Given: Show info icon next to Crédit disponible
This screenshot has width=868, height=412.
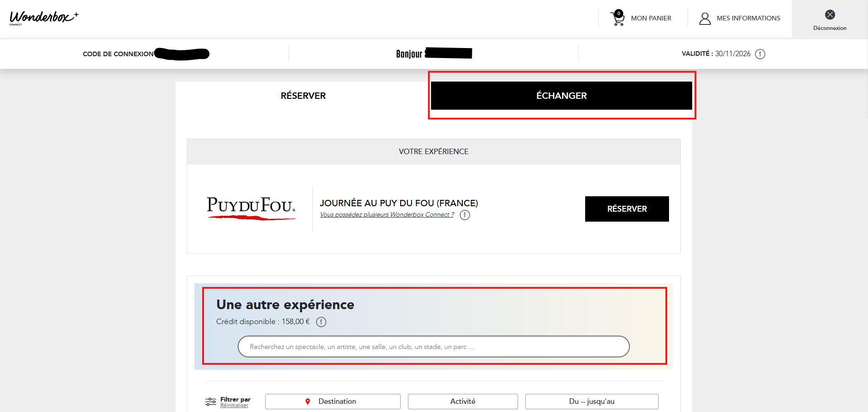Looking at the screenshot, I should coord(321,322).
